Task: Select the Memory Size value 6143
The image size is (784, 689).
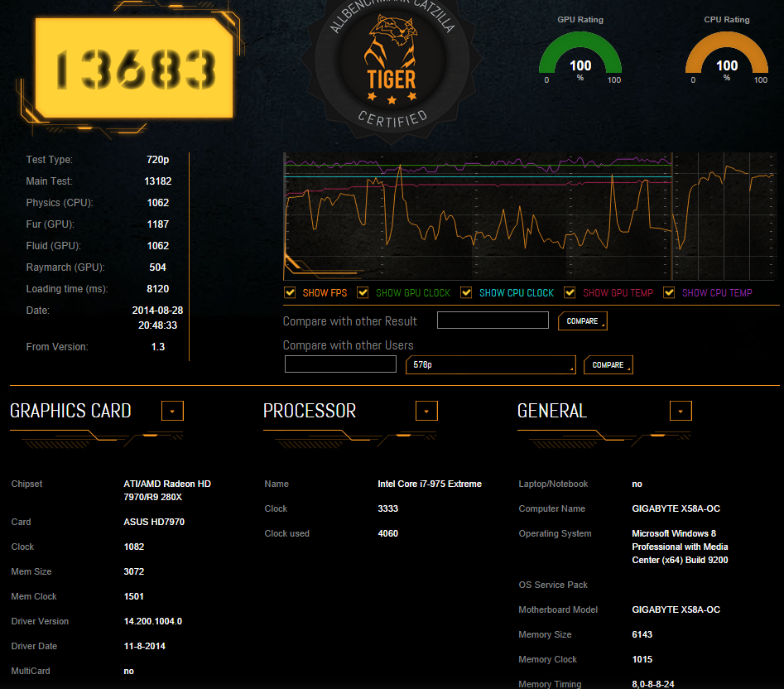Action: point(642,634)
